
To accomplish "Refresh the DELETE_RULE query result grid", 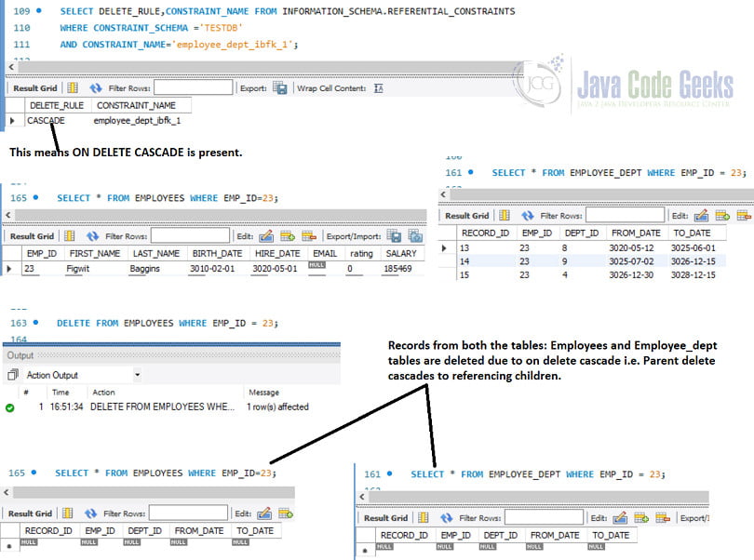I will pyautogui.click(x=95, y=88).
